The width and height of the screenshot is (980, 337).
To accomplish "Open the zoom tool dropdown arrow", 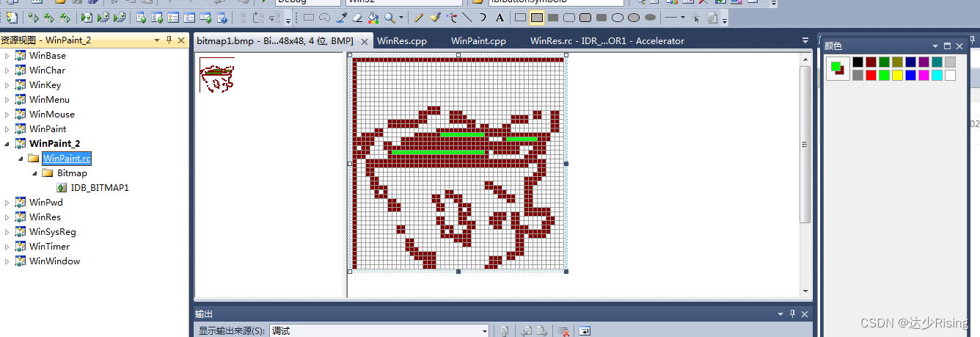I will (x=401, y=17).
